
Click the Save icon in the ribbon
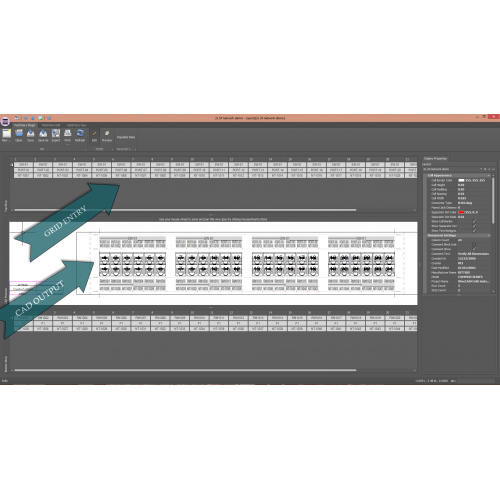coord(31,134)
